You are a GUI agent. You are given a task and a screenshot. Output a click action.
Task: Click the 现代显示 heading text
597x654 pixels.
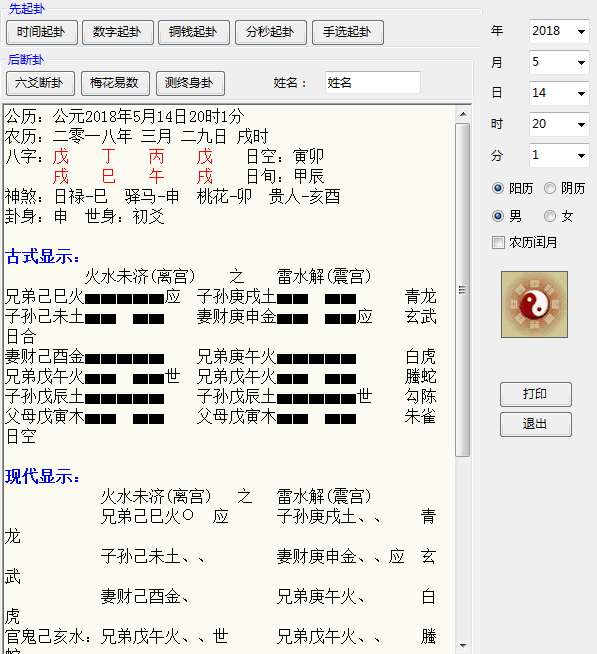coord(42,476)
